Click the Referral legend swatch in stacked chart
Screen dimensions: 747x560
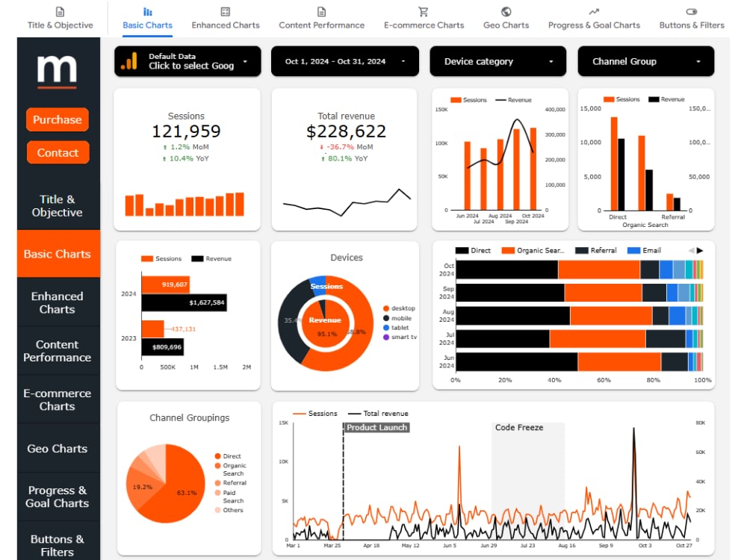click(582, 250)
